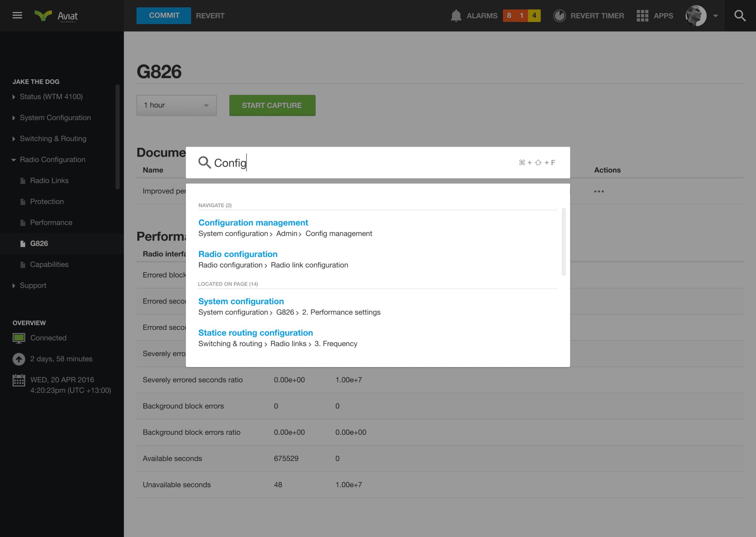Open Statice routing configuration result
The width and height of the screenshot is (756, 537).
[x=255, y=333]
